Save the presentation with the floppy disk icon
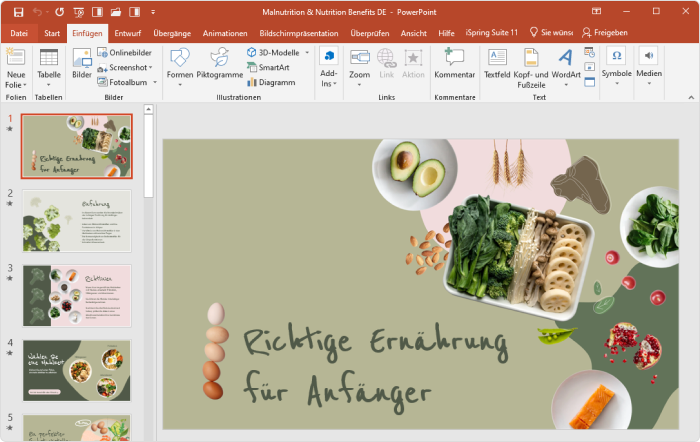The width and height of the screenshot is (700, 442). (18, 12)
